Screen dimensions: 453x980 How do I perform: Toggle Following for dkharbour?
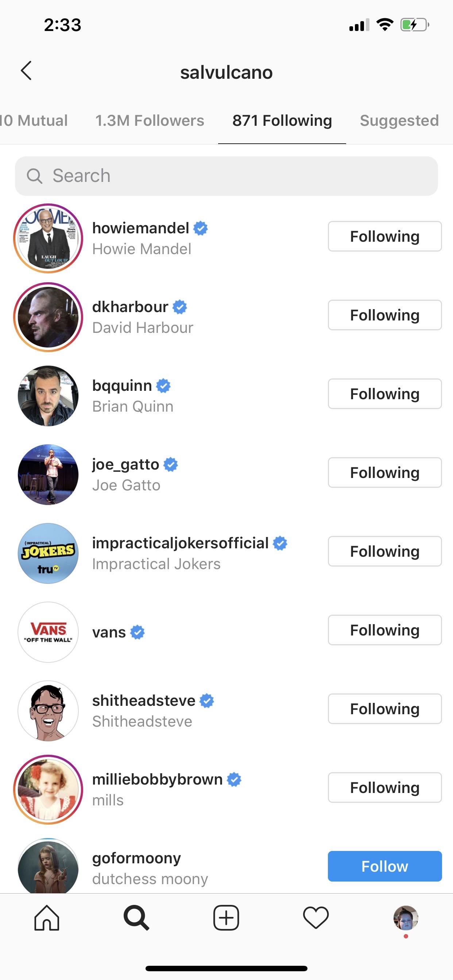point(384,315)
